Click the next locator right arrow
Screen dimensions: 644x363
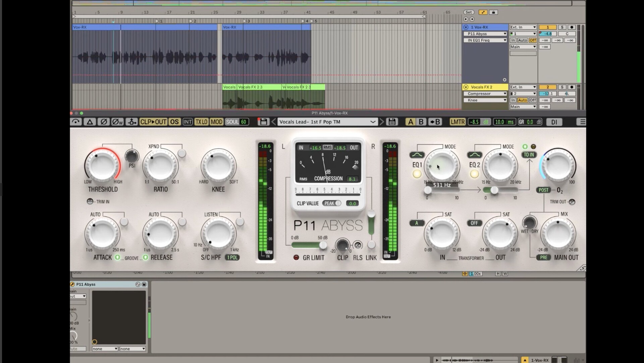472,19
